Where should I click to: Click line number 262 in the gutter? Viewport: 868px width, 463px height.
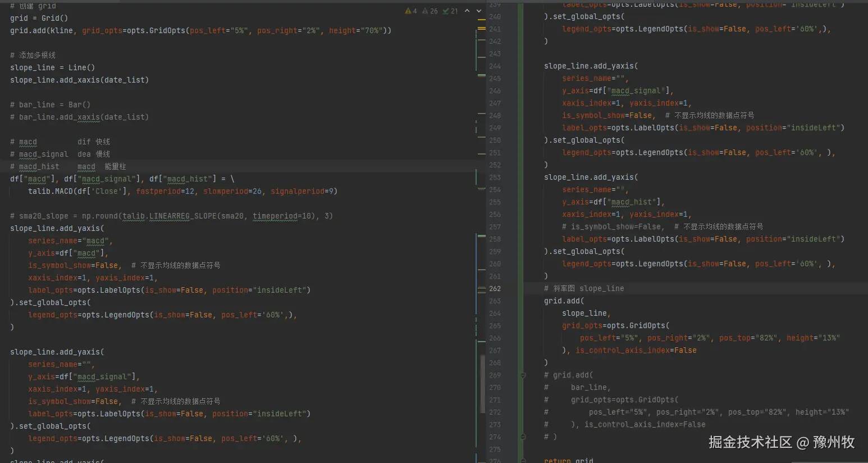495,289
